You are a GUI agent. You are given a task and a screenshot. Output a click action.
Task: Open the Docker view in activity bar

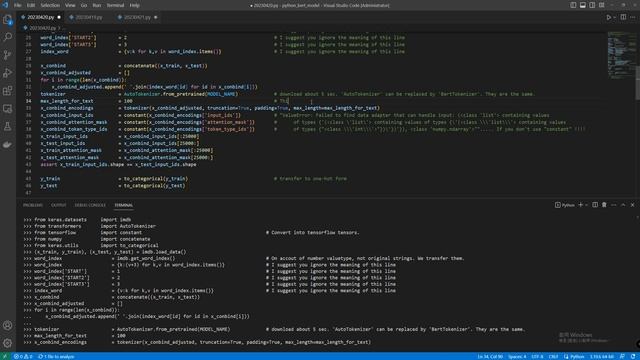(7, 145)
